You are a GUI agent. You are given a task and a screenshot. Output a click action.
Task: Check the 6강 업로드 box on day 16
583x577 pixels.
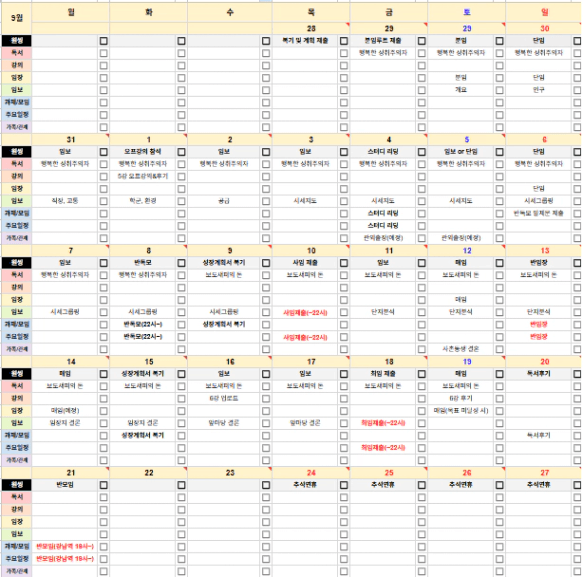(265, 399)
